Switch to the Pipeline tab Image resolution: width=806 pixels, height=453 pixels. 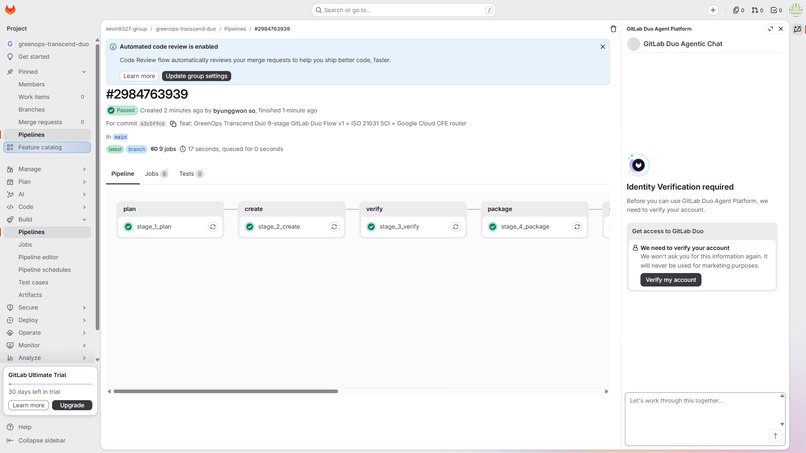(x=122, y=174)
